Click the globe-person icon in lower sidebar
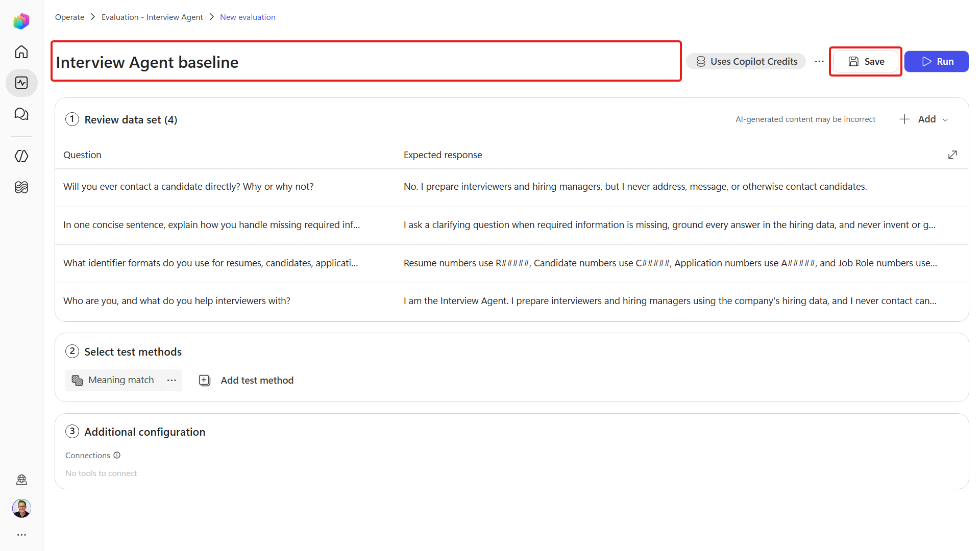The height and width of the screenshot is (551, 980). (x=21, y=479)
